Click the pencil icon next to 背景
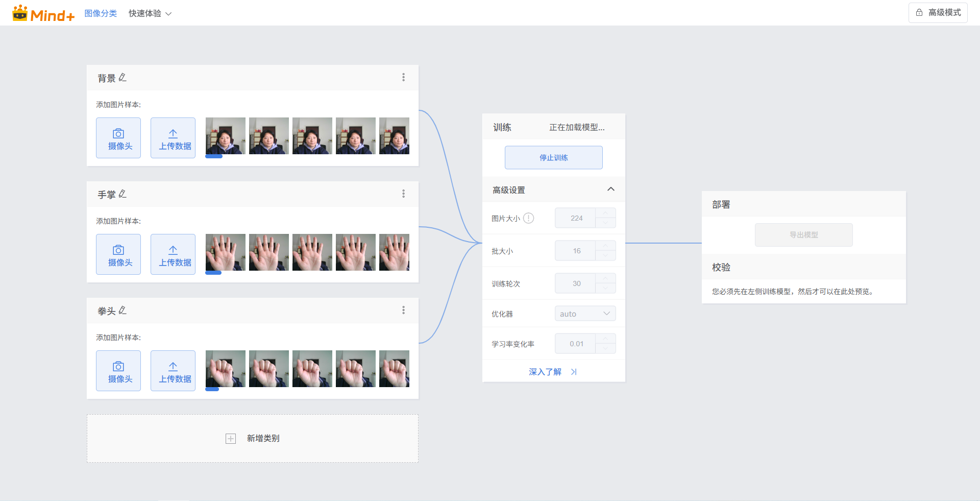The image size is (980, 501). 122,78
